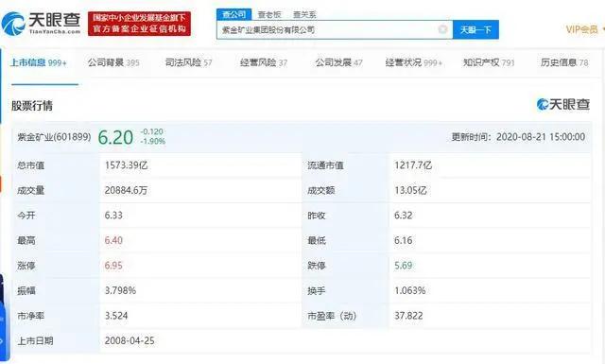This screenshot has height=364, width=605.
Task: Switch to the 查老板 search tab
Action: (x=269, y=15)
